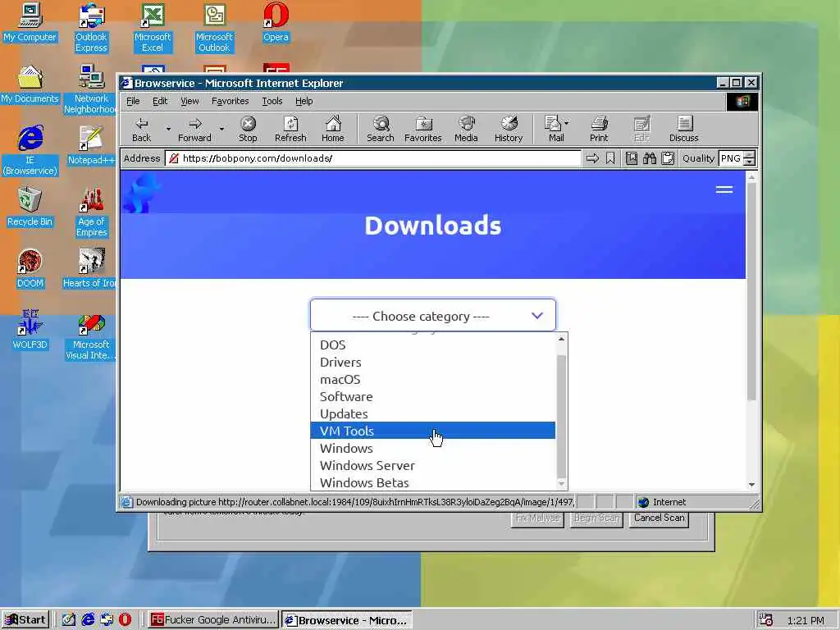Click the clock in the system tray
The height and width of the screenshot is (630, 840).
[806, 620]
